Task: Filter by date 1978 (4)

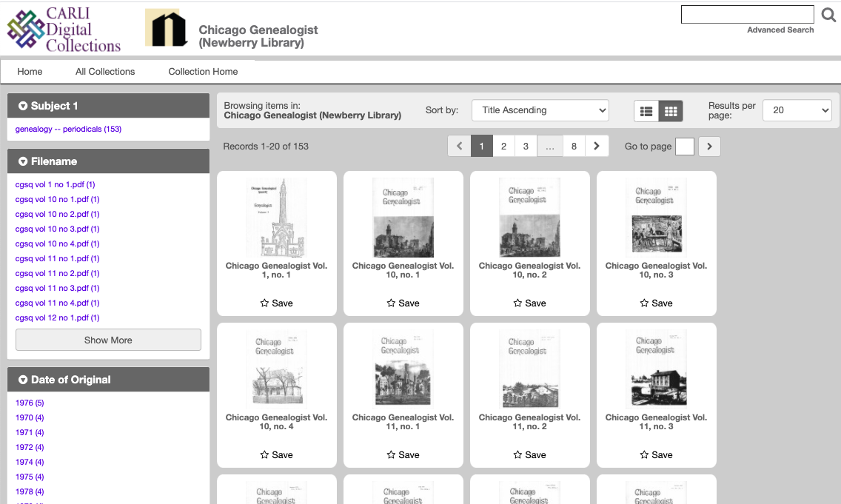Action: tap(30, 491)
